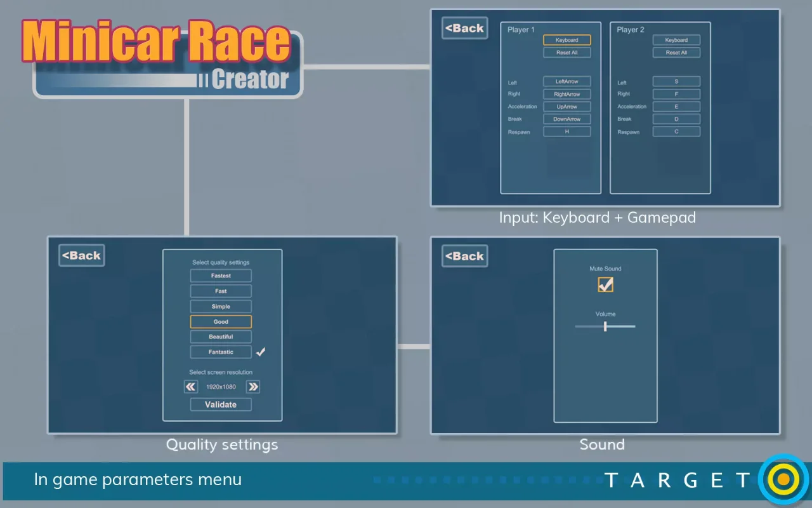Choose the Fast quality setting
812x508 pixels.
221,291
